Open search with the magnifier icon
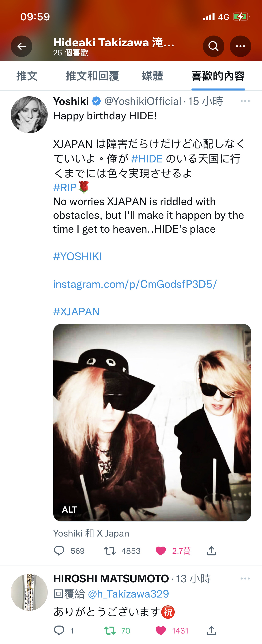262x644 pixels. tap(213, 46)
